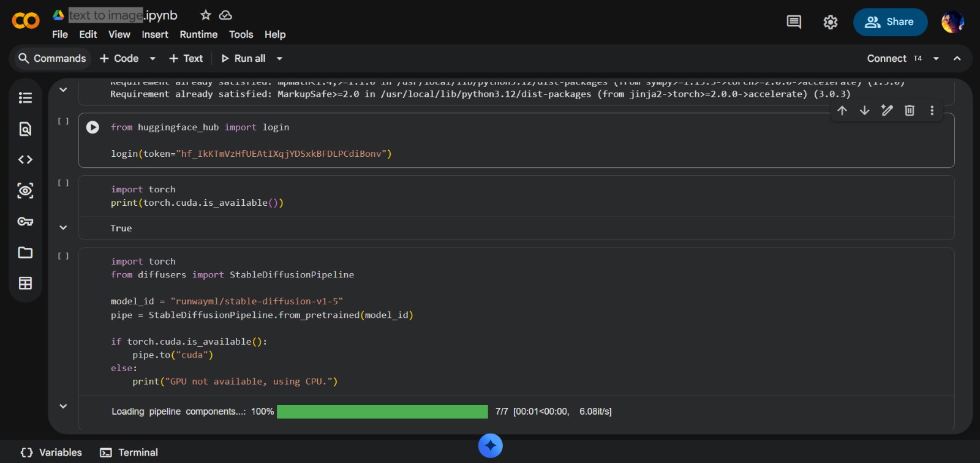This screenshot has height=463, width=980.
Task: Star the notebook in Drive
Action: 206,15
